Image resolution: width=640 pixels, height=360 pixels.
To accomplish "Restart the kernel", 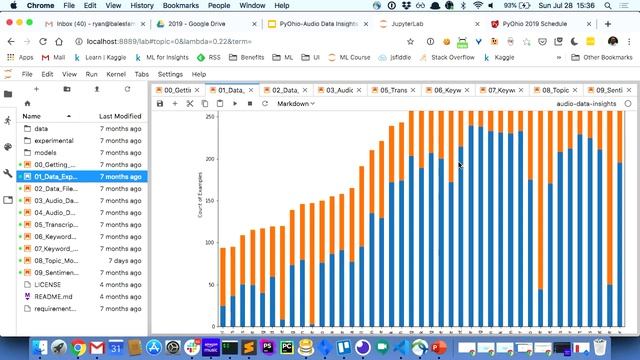I will 265,104.
